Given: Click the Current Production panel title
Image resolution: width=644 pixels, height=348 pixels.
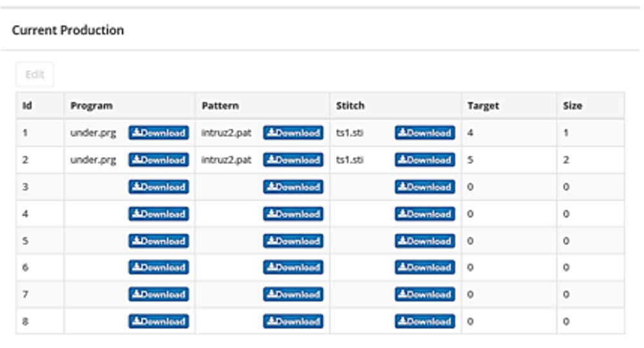Looking at the screenshot, I should [x=68, y=30].
